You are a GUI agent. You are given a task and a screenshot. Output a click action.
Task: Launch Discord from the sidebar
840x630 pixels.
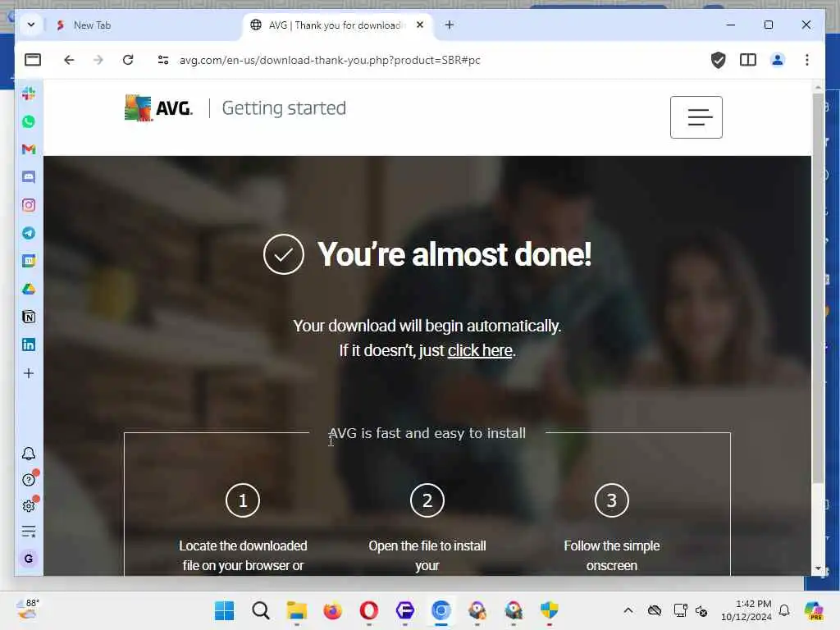(x=29, y=177)
